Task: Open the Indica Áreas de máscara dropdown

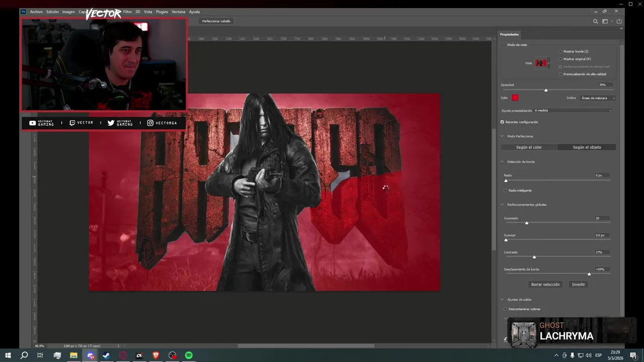Action: 597,98
